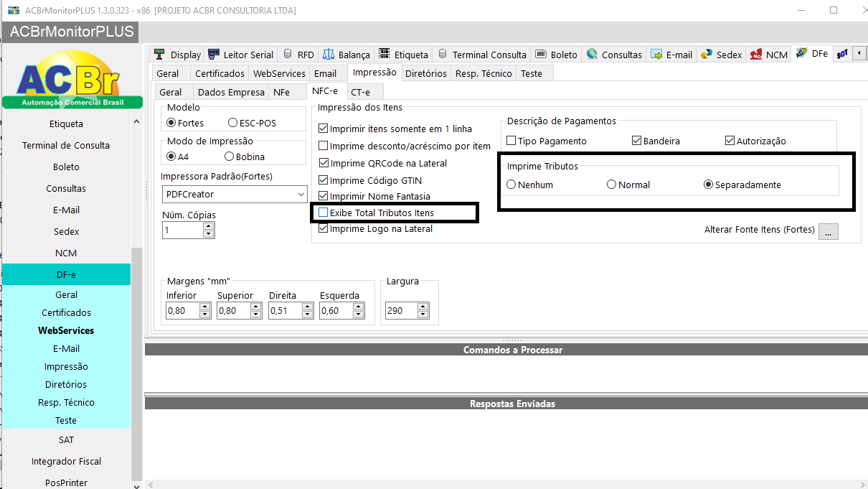Decrease Esquerda margin value
The width and height of the screenshot is (868, 489).
(359, 315)
